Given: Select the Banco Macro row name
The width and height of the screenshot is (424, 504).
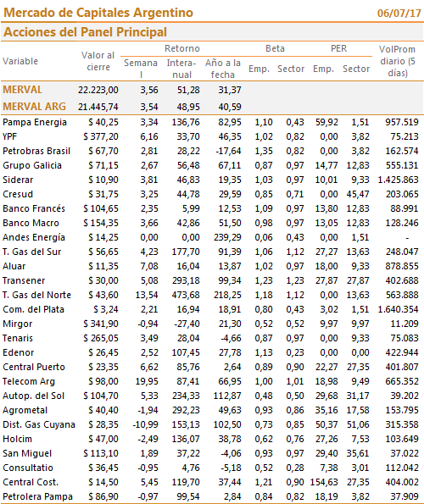Looking at the screenshot, I should click(x=31, y=223).
